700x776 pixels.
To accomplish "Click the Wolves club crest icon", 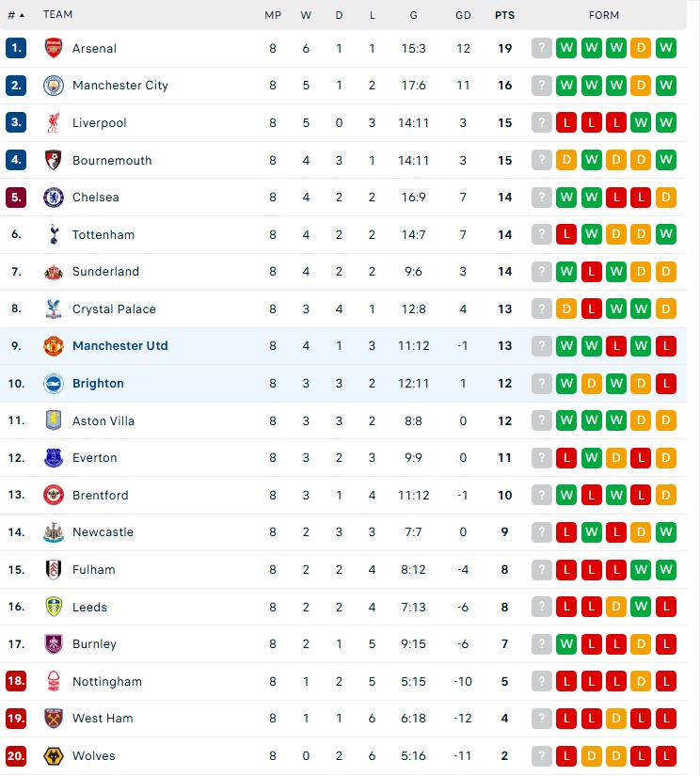I will click(x=53, y=756).
